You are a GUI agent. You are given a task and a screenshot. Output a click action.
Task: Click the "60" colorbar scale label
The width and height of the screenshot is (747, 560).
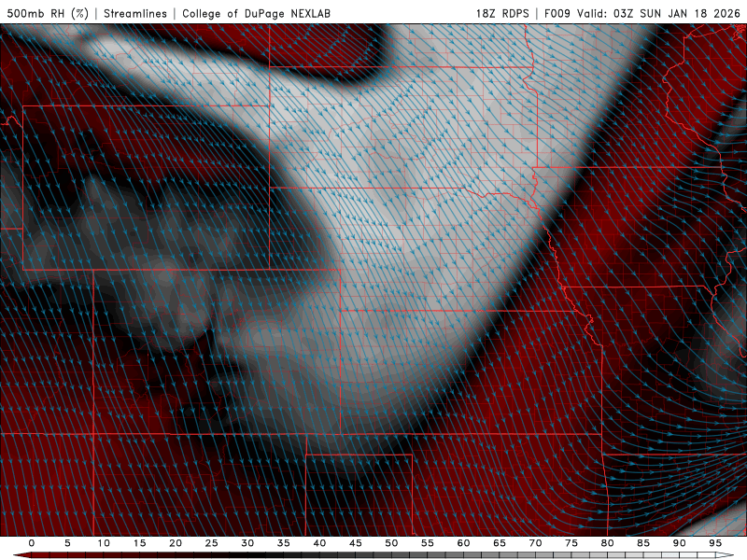tap(463, 543)
